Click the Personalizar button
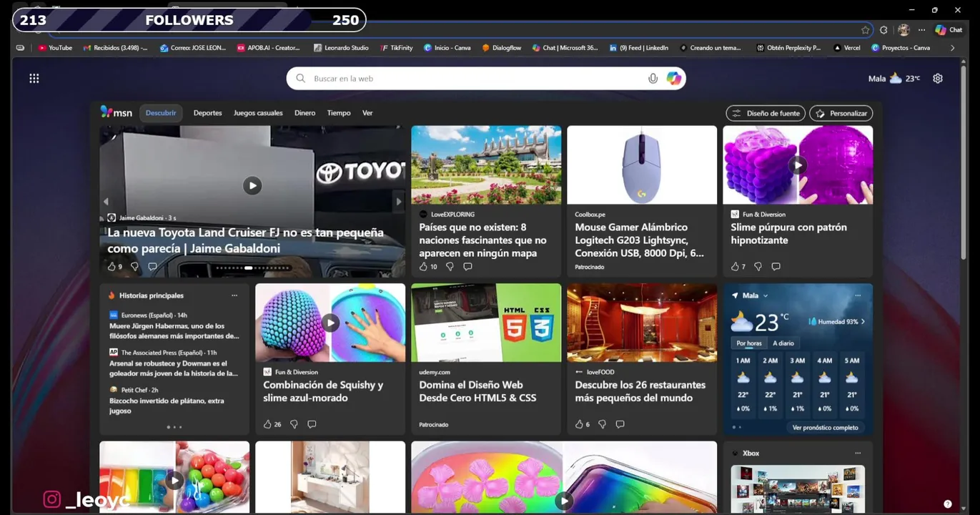The height and width of the screenshot is (515, 980). tap(841, 113)
